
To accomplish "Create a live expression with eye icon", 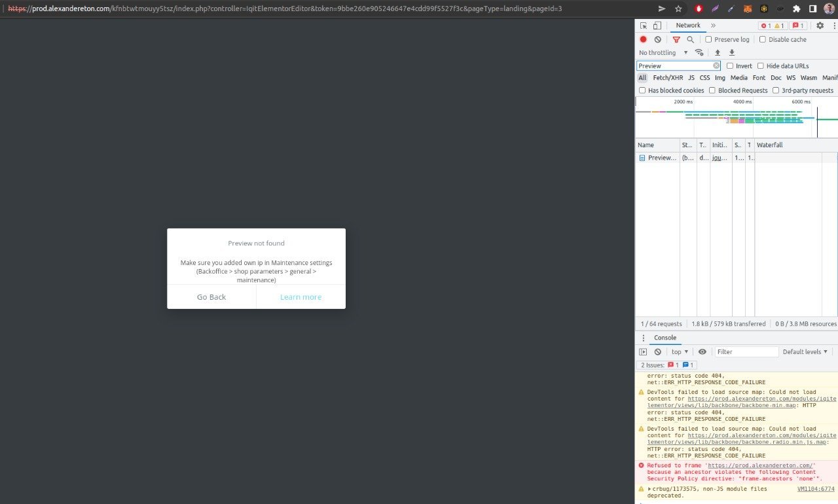I will point(702,351).
